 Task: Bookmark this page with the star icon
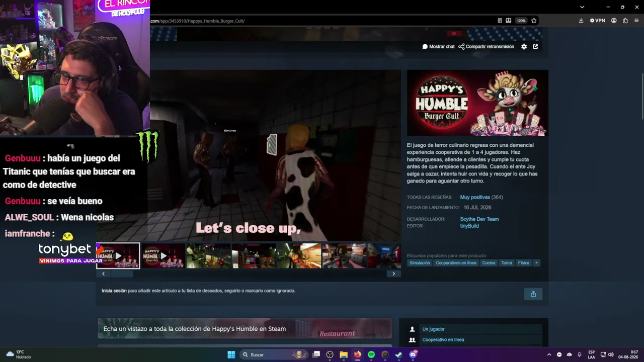(x=534, y=21)
